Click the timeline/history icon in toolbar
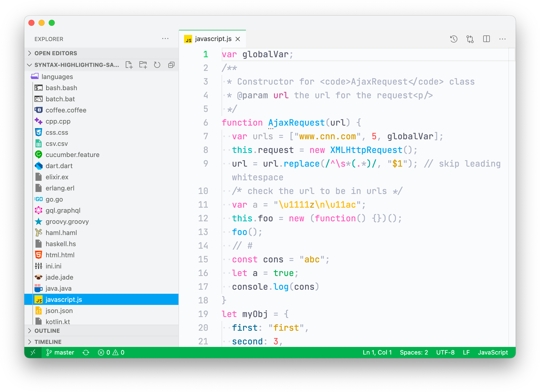This screenshot has width=540, height=392. point(454,39)
